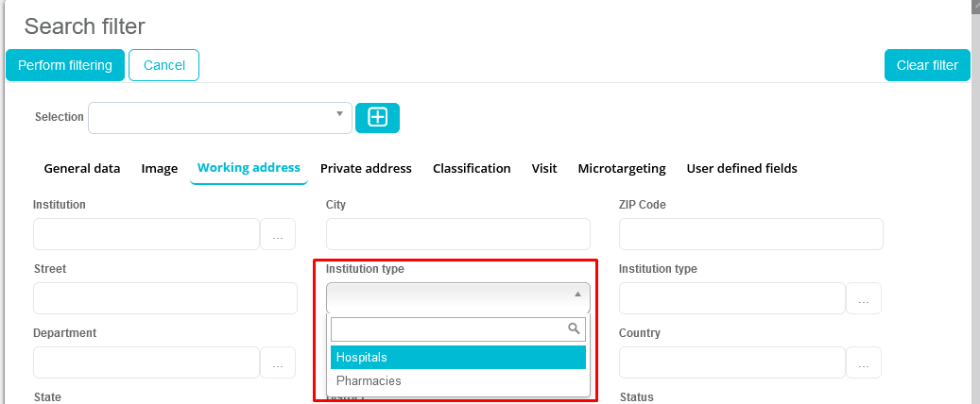
Task: Click the Street input field
Action: (x=165, y=299)
